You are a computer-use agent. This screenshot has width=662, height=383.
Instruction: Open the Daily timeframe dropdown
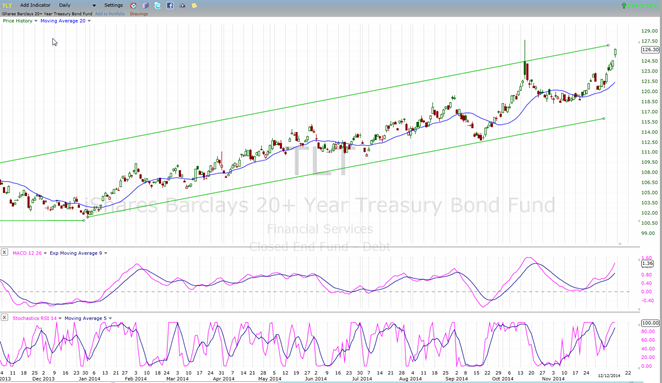point(77,5)
